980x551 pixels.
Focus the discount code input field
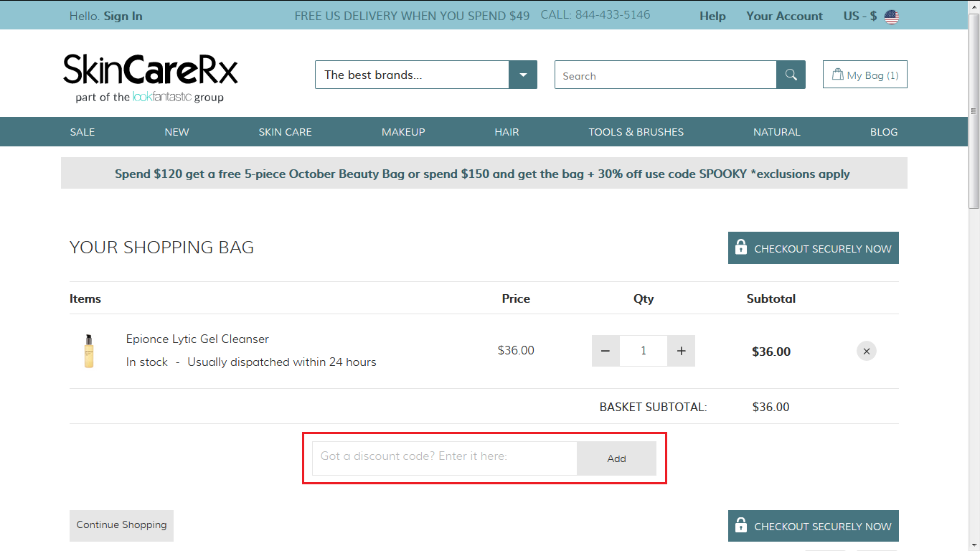[445, 458]
